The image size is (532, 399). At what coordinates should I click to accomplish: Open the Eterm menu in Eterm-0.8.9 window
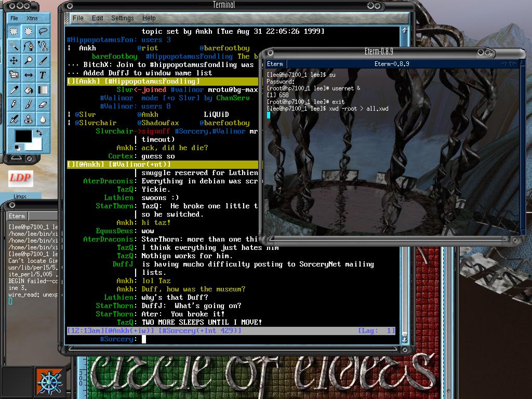[275, 64]
